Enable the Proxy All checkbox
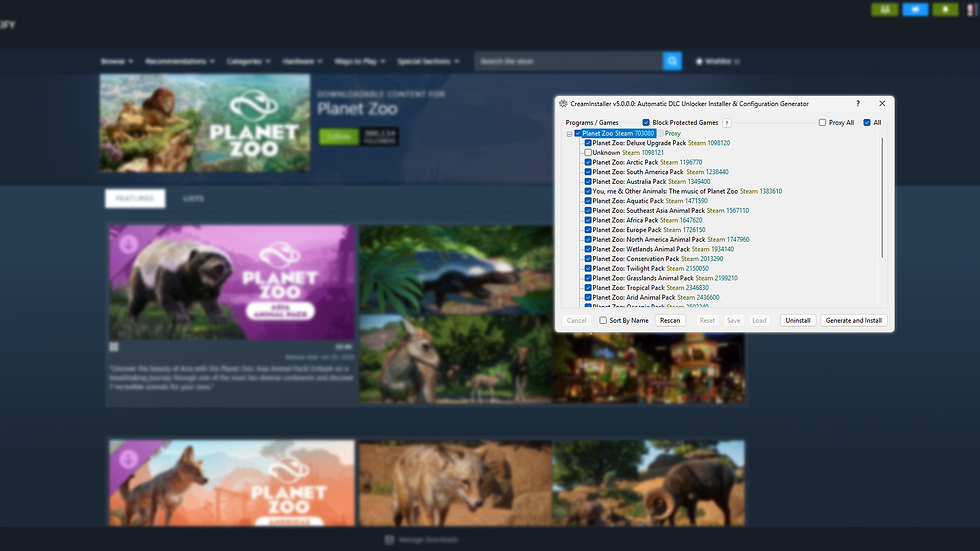 [822, 122]
